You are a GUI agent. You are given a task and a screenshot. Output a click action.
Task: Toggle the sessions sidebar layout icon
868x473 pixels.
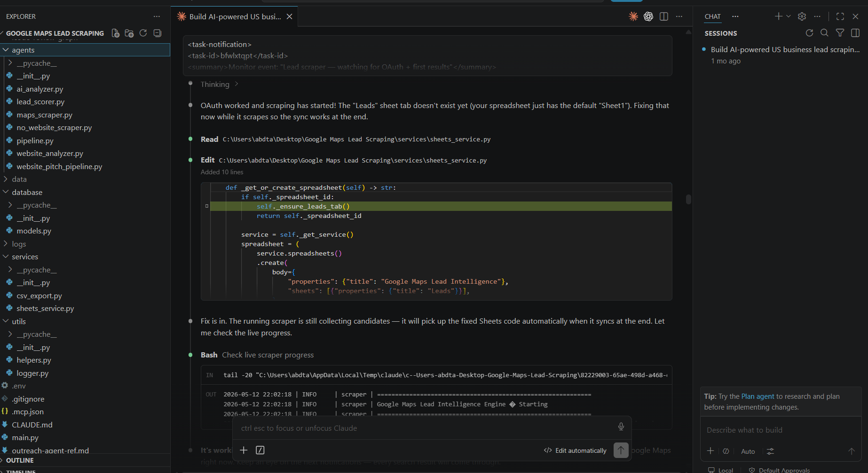point(855,33)
